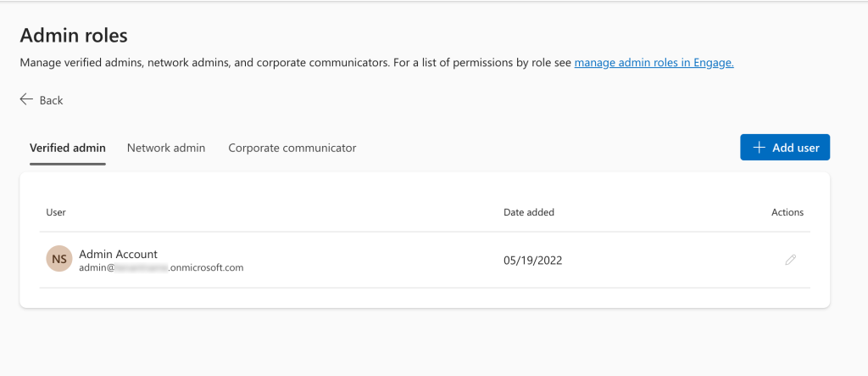The height and width of the screenshot is (376, 868).
Task: Click the Admin roles page heading
Action: coord(74,36)
